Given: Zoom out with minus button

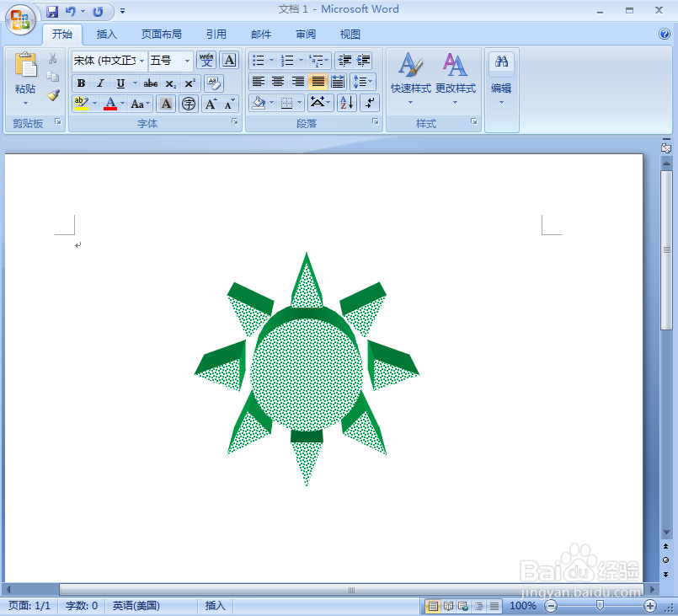Looking at the screenshot, I should click(x=551, y=606).
